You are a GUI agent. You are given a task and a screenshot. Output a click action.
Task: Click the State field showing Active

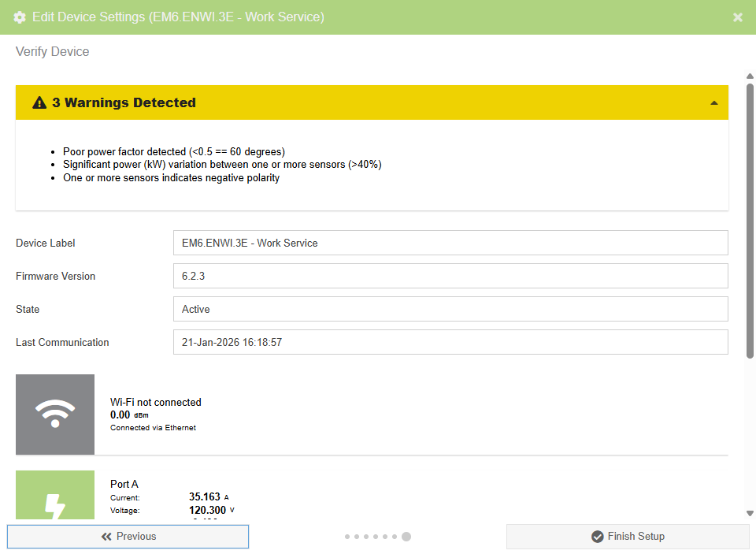tap(450, 309)
